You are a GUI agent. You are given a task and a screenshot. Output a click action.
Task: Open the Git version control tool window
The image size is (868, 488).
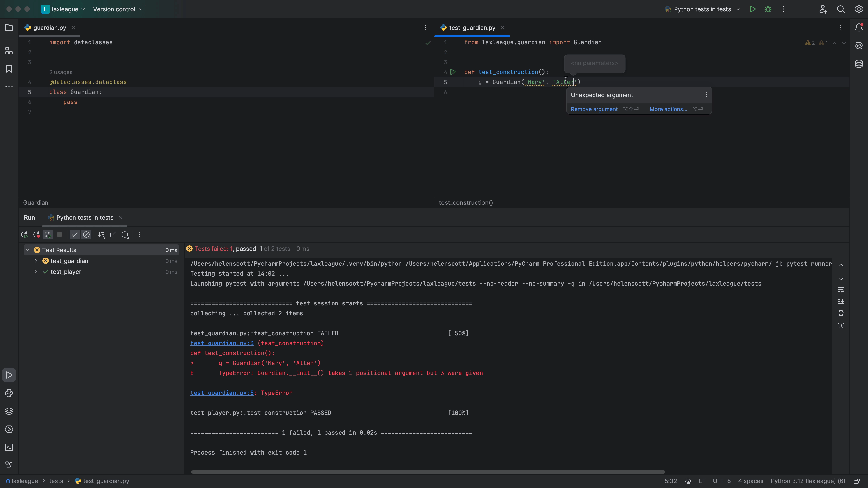[x=9, y=465]
